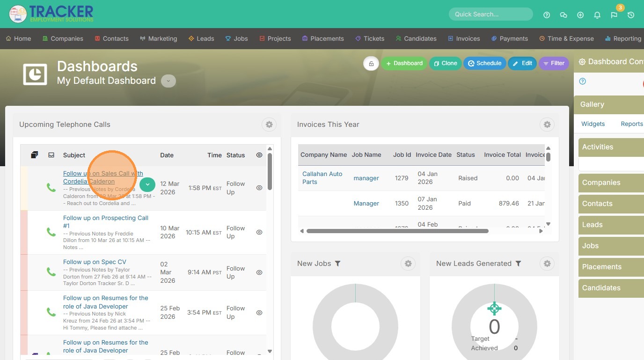
Task: Click the Quick Search field
Action: point(490,15)
